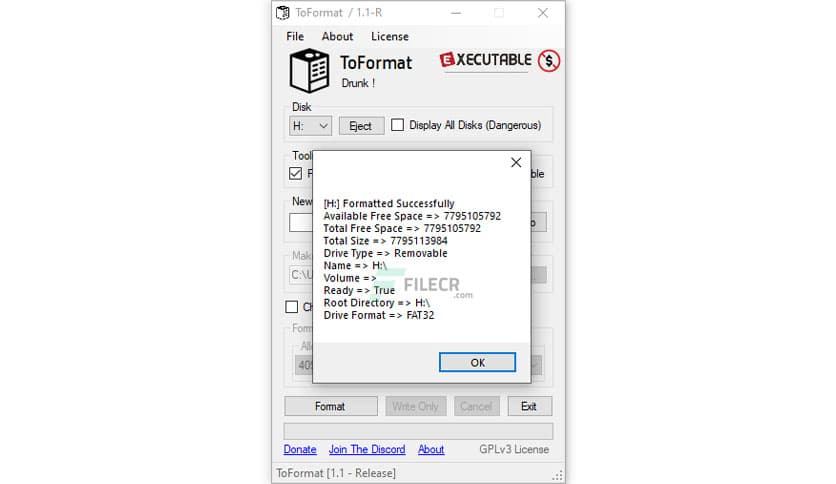Click the ToFormat title bar app icon
This screenshot has height=484, width=836.
pyautogui.click(x=283, y=13)
